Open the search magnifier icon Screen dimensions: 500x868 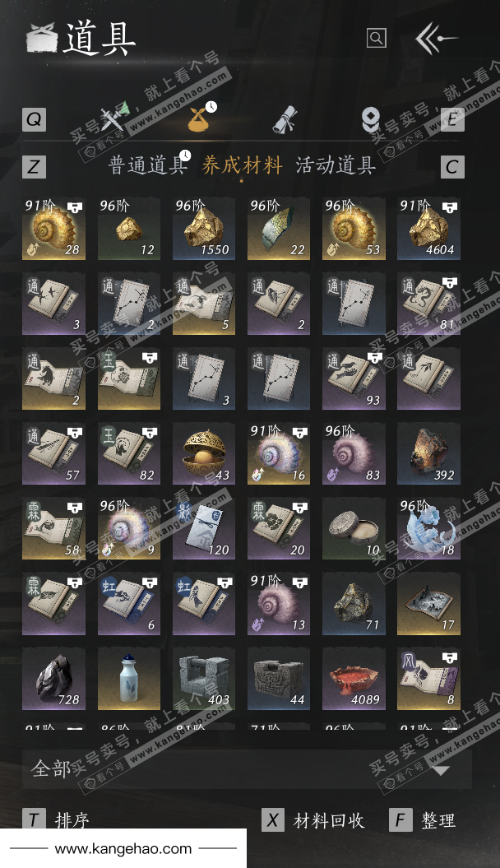point(376,38)
